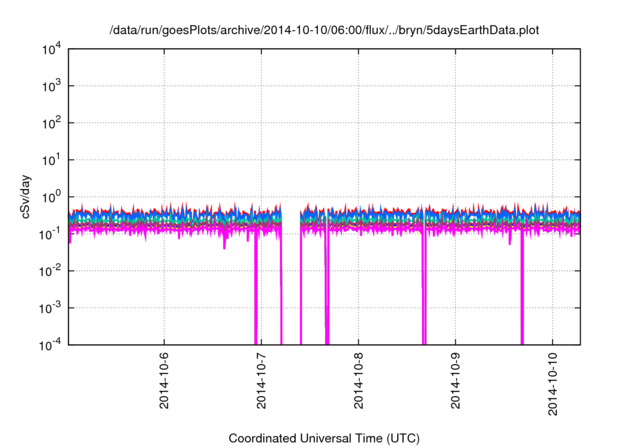This screenshot has width=640, height=448.
Task: Click the 10^2 y-axis tick label
Action: point(51,123)
